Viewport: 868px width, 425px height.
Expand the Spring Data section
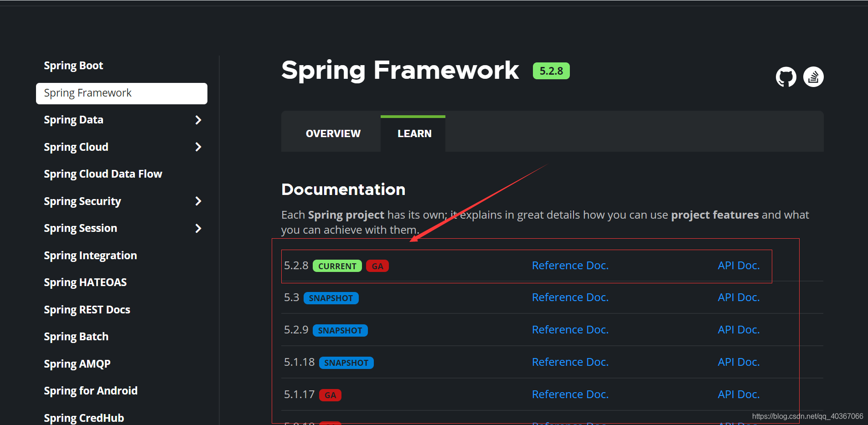coord(198,120)
